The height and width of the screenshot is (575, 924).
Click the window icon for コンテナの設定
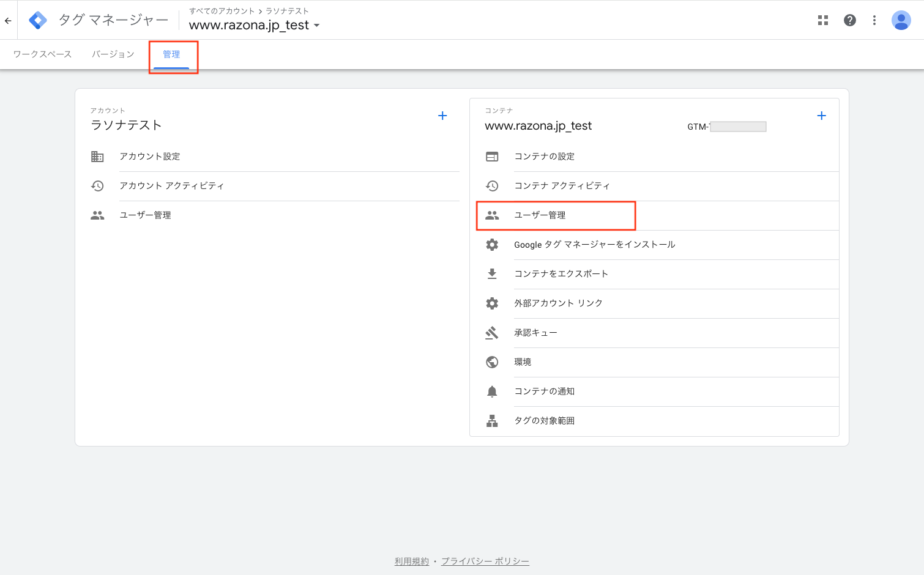(492, 157)
